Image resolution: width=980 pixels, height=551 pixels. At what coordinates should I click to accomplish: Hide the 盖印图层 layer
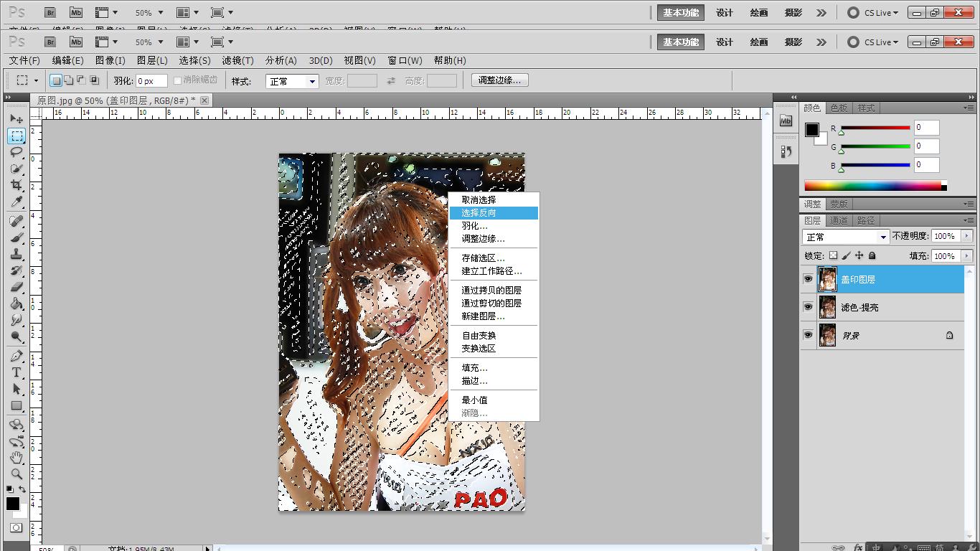point(809,279)
